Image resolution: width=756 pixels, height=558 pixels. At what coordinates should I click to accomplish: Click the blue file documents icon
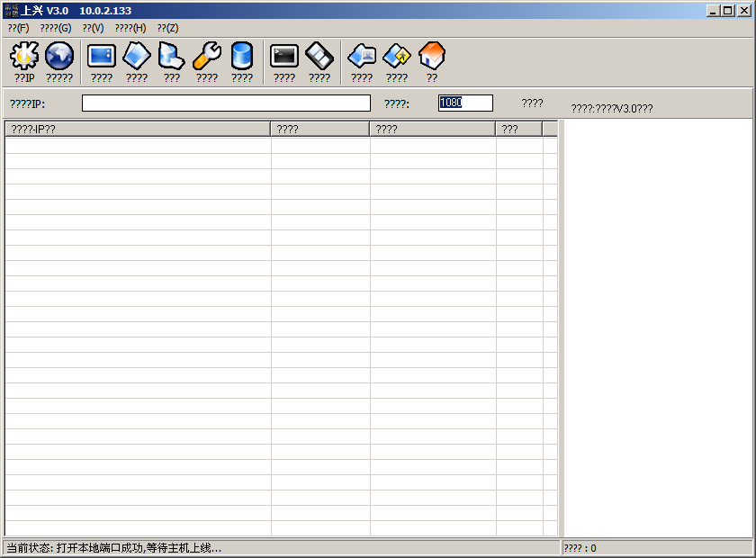pos(172,57)
